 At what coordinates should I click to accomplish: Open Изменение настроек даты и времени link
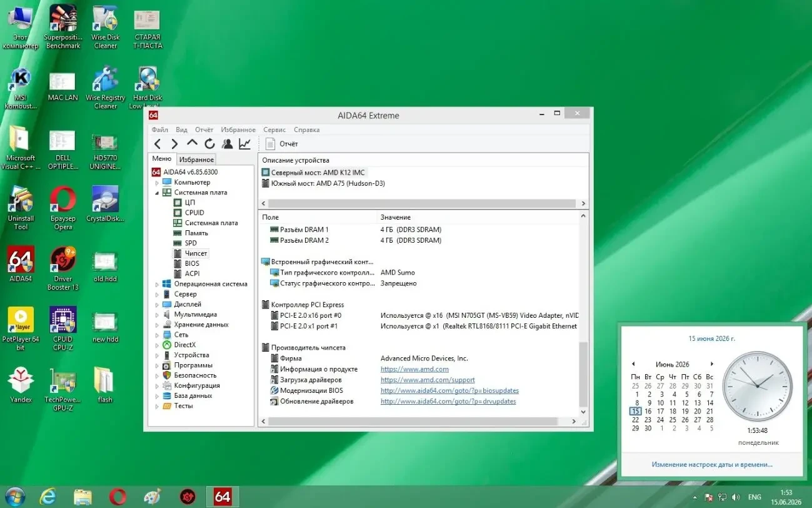[x=712, y=465]
